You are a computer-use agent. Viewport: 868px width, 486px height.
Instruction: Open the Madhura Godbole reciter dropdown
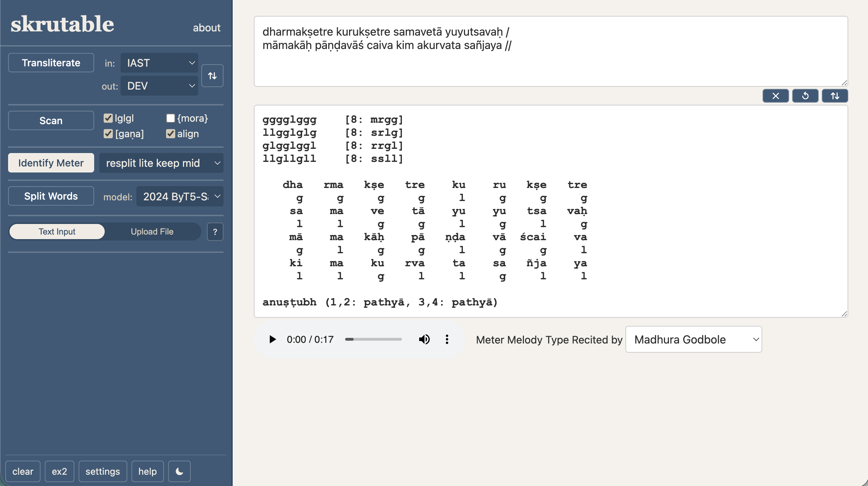pos(693,339)
